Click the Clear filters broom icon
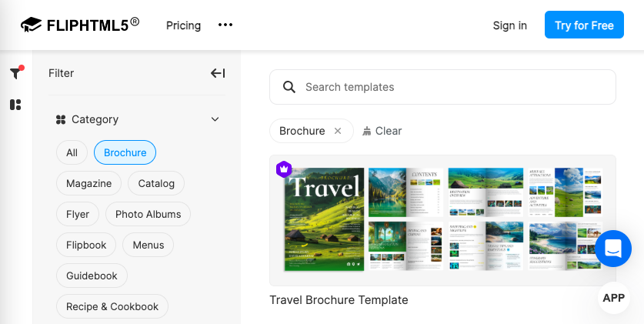This screenshot has height=324, width=644. pos(366,131)
